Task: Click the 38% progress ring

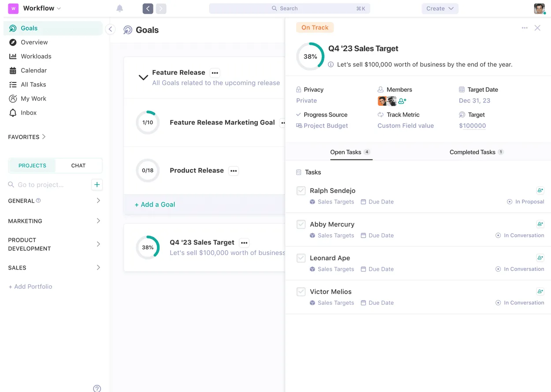Action: pyautogui.click(x=310, y=56)
